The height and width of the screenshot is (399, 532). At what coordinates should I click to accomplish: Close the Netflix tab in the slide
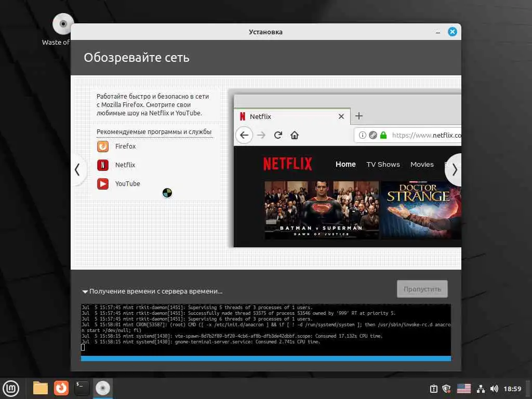click(341, 116)
